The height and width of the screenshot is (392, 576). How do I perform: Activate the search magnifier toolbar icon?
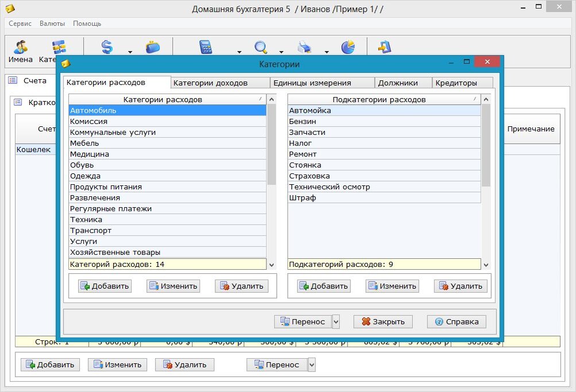(x=261, y=47)
